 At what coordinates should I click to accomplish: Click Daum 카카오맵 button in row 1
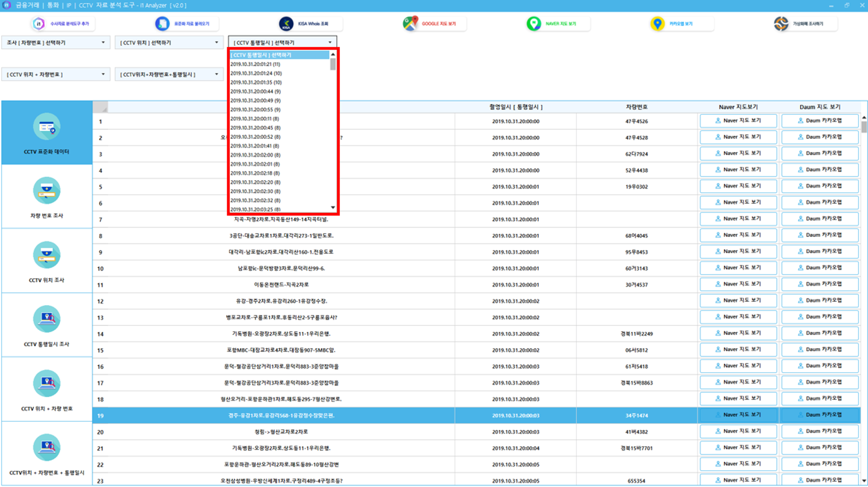[820, 121]
